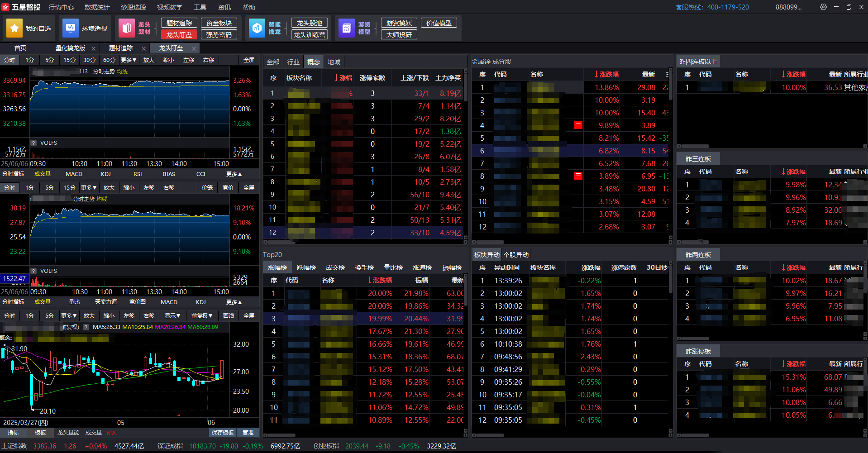Click the 管理 template button
This screenshot has height=453, width=868.
pyautogui.click(x=248, y=433)
